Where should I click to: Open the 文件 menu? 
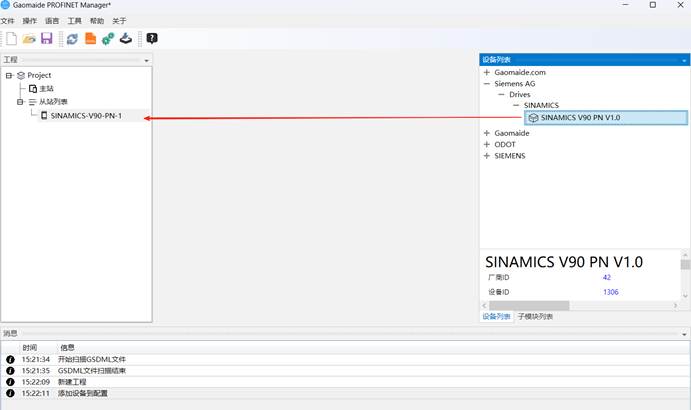7,21
